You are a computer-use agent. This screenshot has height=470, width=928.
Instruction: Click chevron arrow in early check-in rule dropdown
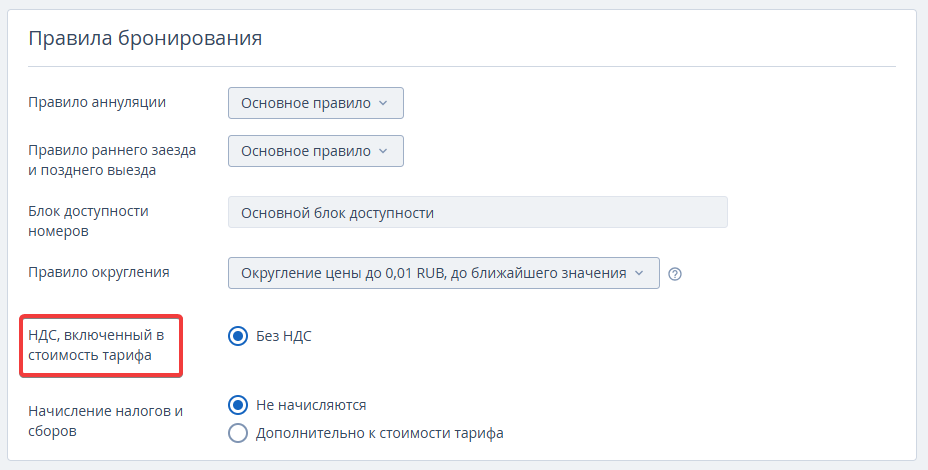pyautogui.click(x=383, y=151)
